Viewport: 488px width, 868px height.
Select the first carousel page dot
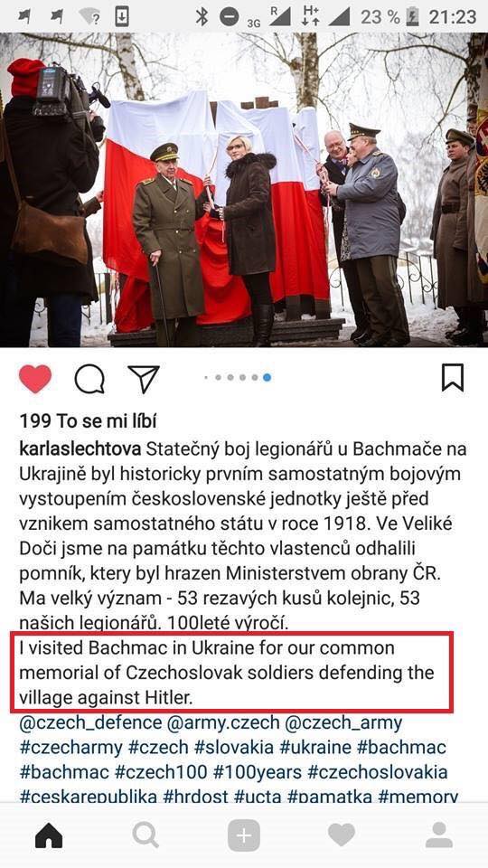206,378
